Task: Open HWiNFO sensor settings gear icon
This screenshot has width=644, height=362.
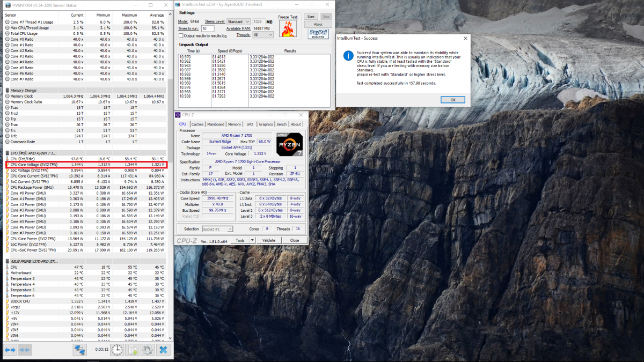Action: pos(148,350)
